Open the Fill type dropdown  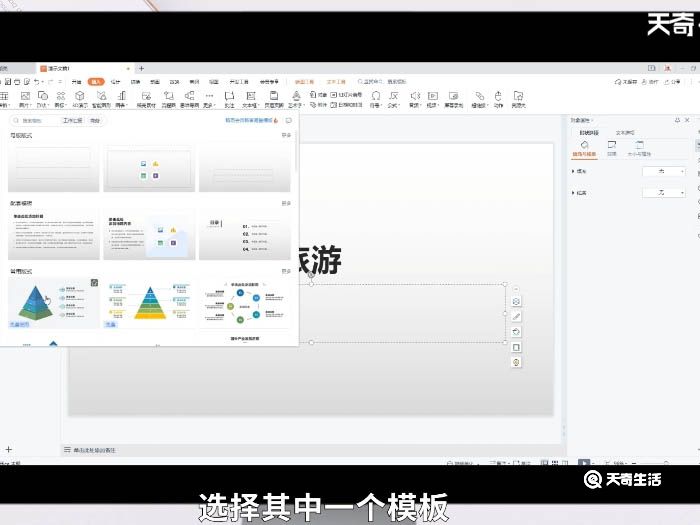663,171
